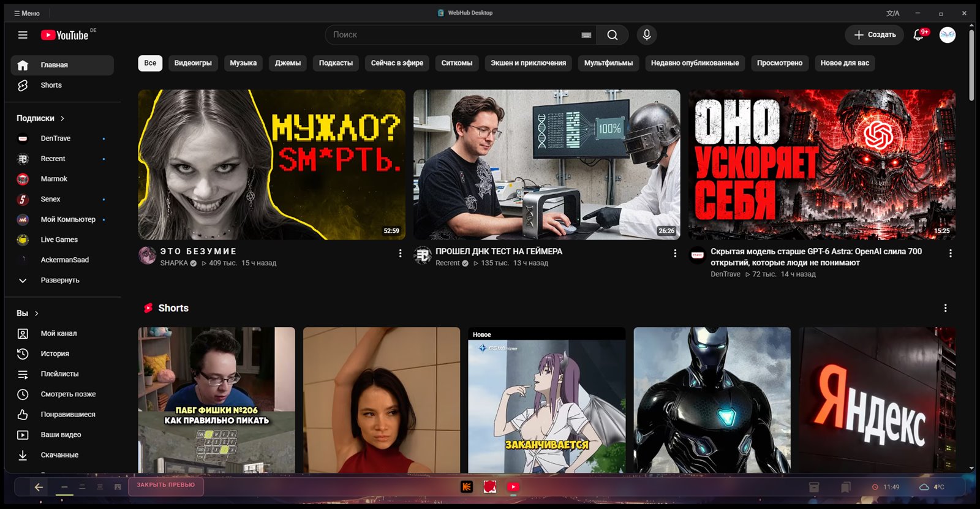Click the weather widget showing 4°C
The width and height of the screenshot is (980, 509).
coord(932,487)
